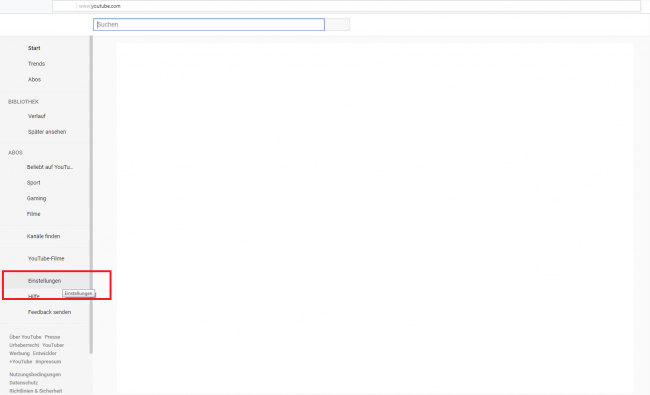Open the Nutzungsbedingungen footer link
650x395 pixels.
[35, 375]
